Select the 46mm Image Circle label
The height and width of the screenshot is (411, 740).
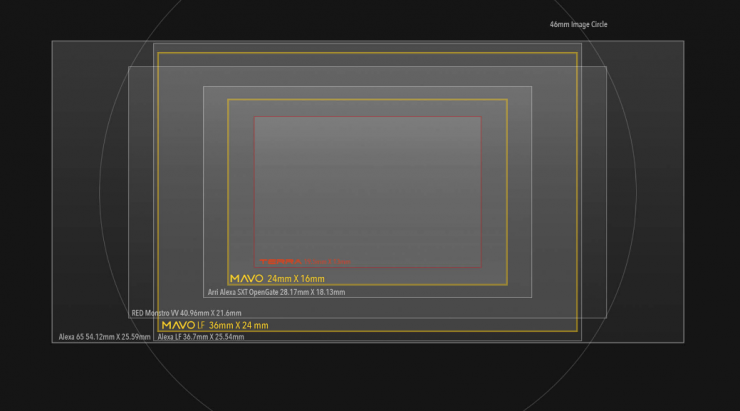[x=578, y=24]
